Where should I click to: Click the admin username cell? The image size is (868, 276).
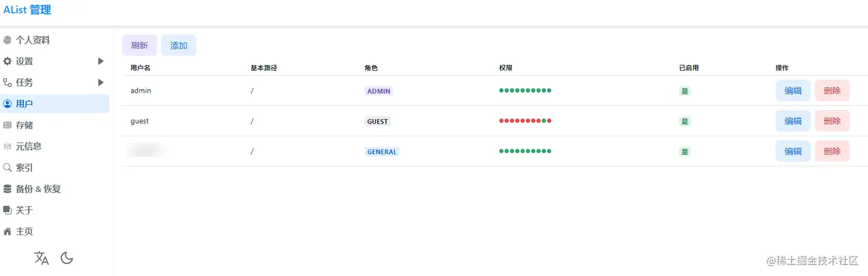(x=141, y=91)
